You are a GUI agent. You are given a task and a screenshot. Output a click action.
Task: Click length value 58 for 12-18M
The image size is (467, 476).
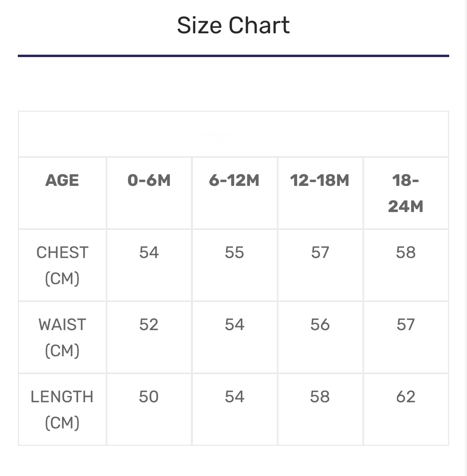click(320, 397)
